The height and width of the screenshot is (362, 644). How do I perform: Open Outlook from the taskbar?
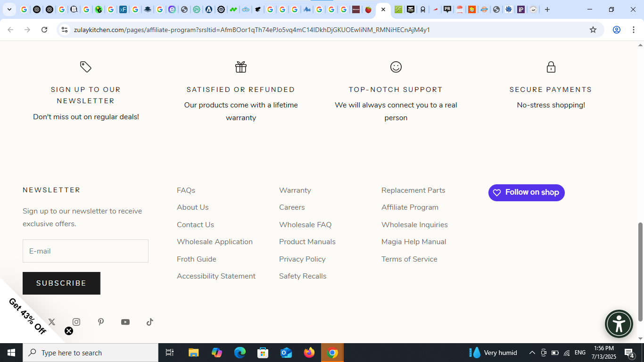286,353
